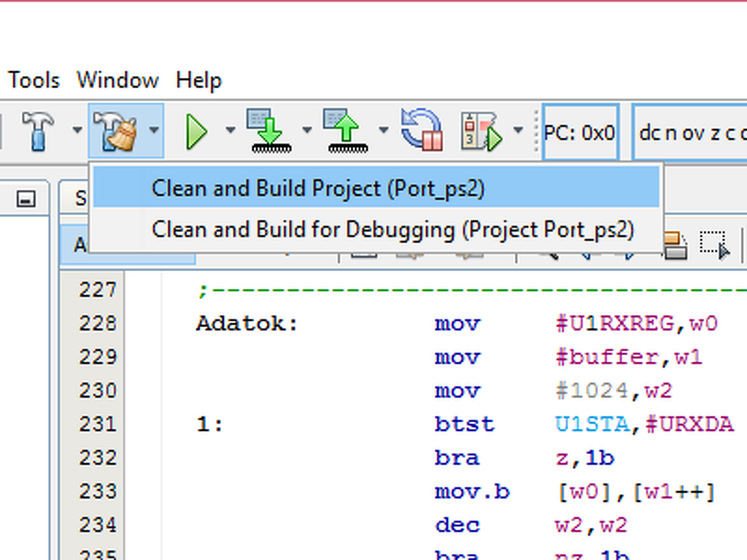Choose Clean and Build for Debugging option
Screen dimensions: 747x560
coord(376,230)
